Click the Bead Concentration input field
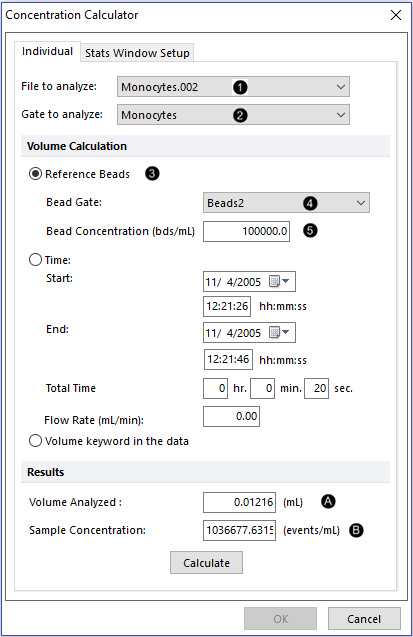Viewport: 413px width, 637px height. coord(246,231)
